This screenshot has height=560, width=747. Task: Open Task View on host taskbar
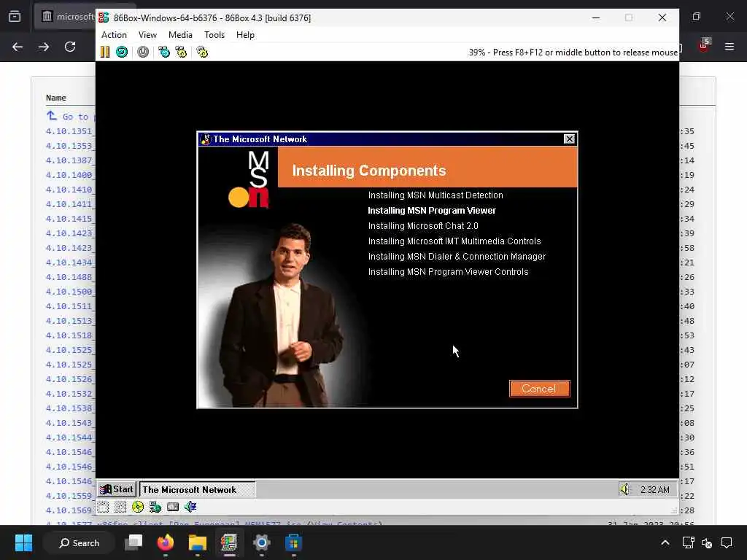[x=133, y=542]
